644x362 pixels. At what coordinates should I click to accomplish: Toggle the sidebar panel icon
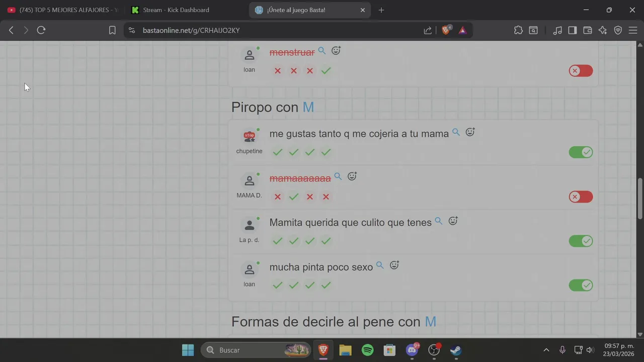pos(572,30)
